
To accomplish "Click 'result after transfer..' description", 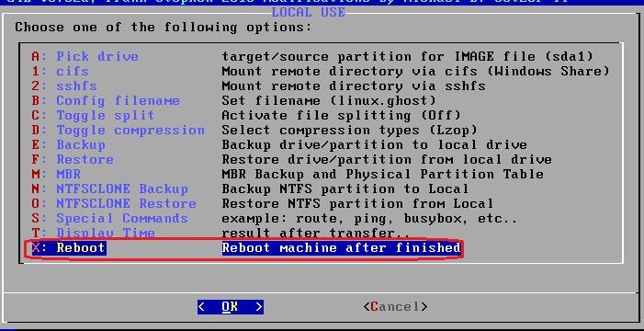I will click(316, 234).
